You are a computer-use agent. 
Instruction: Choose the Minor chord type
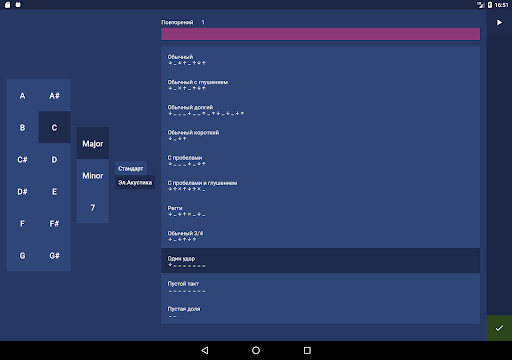point(93,176)
